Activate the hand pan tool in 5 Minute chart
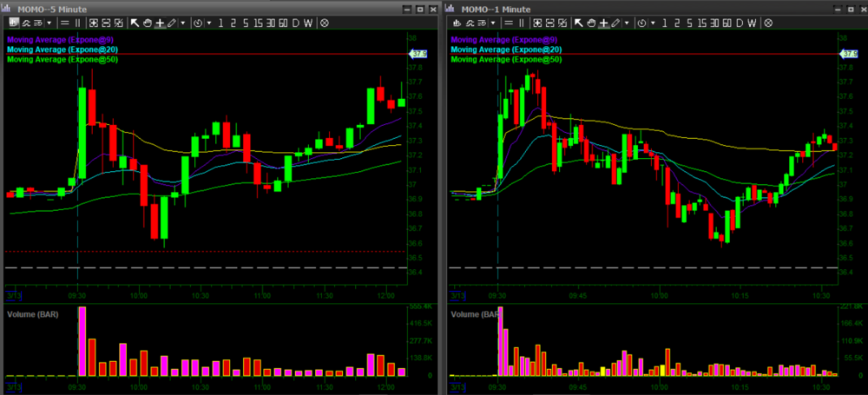 tap(148, 23)
